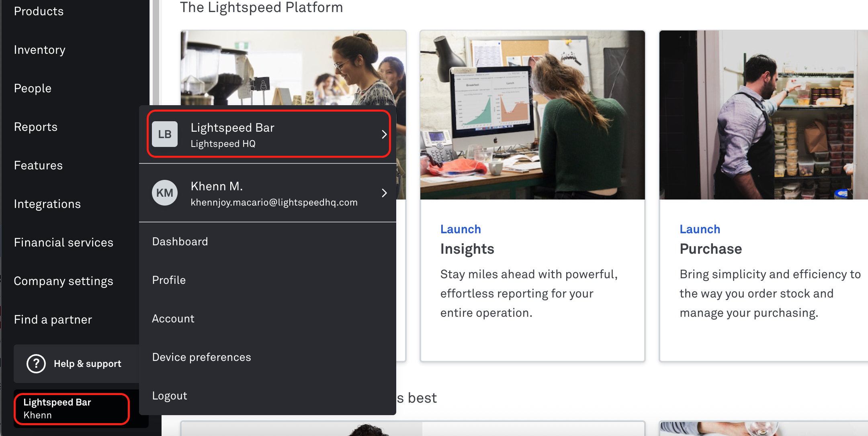Expand the Lightspeed Bar chevron arrow
868x436 pixels.
click(x=384, y=134)
